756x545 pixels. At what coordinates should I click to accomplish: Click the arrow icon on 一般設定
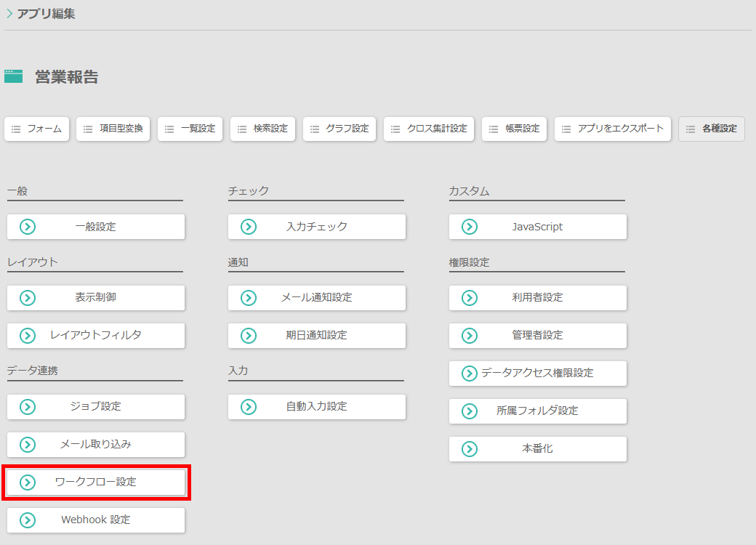click(x=28, y=226)
